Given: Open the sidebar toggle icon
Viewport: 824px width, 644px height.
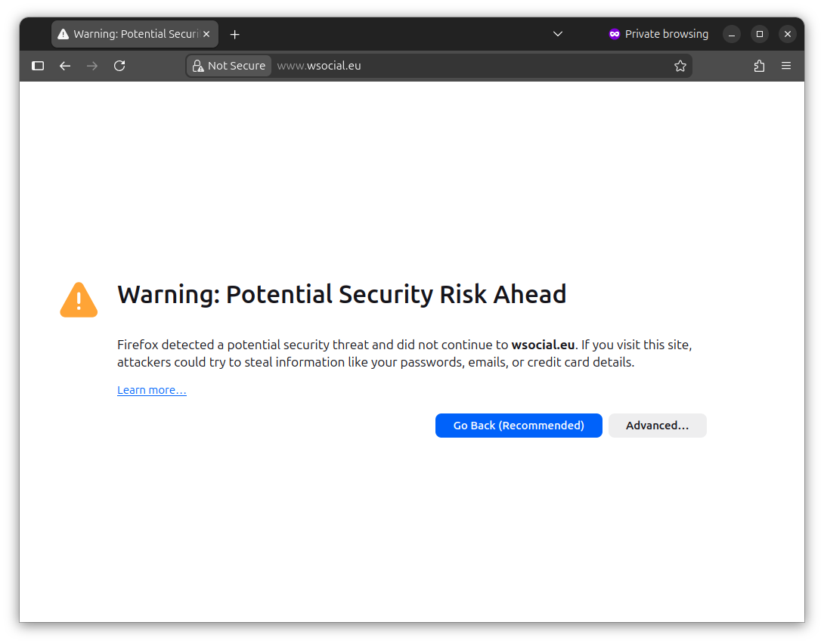Looking at the screenshot, I should (x=38, y=66).
